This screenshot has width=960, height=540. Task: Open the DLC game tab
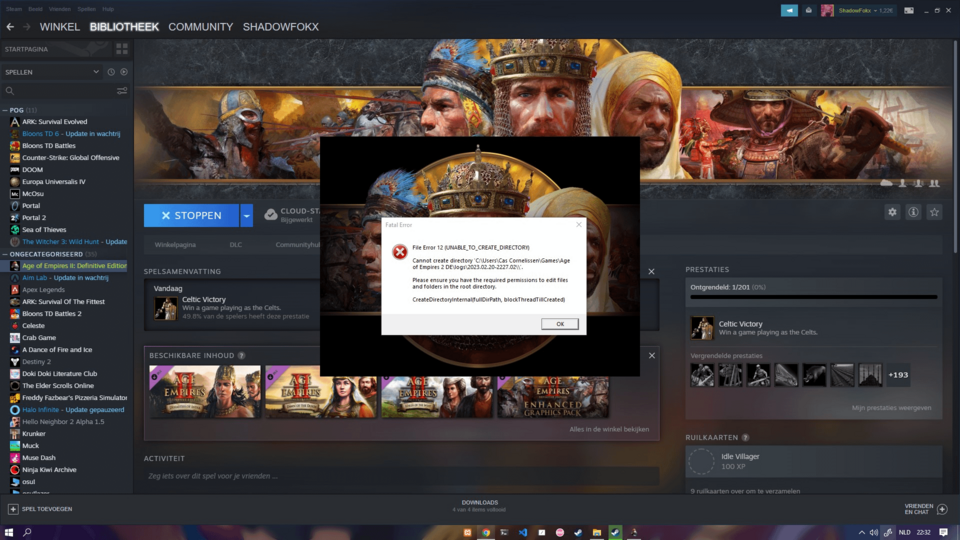tap(236, 244)
